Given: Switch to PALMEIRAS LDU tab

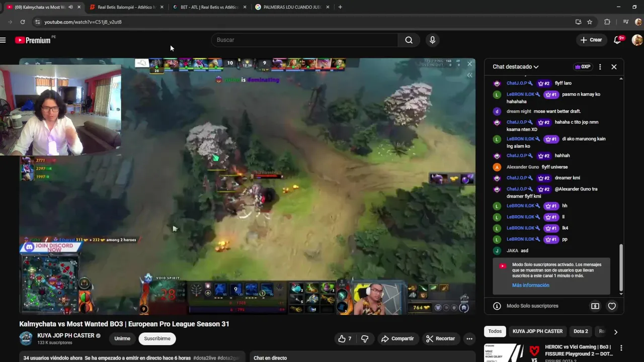Looking at the screenshot, I should tap(293, 7).
